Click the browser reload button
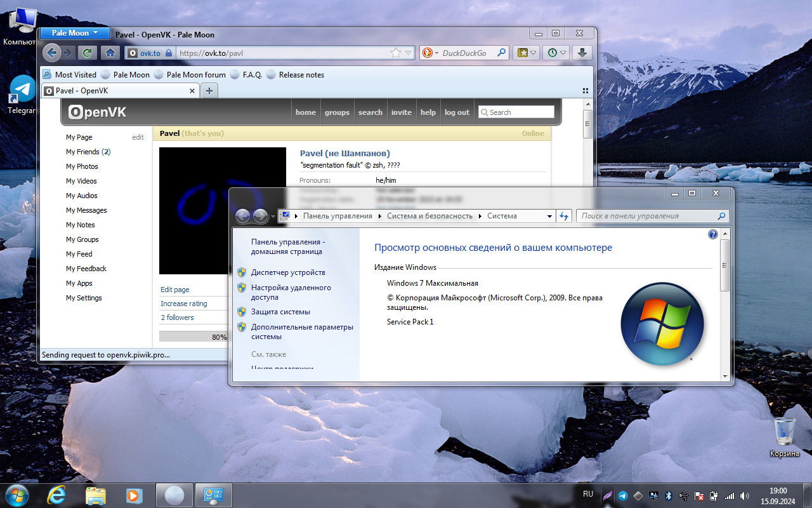This screenshot has width=812, height=508. coord(88,53)
